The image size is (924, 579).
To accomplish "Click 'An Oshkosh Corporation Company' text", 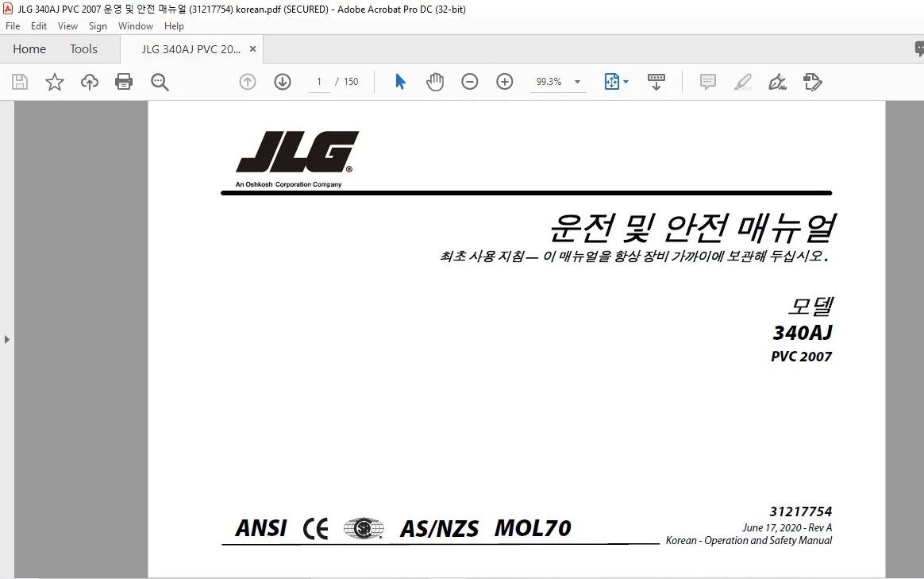I will pyautogui.click(x=289, y=184).
